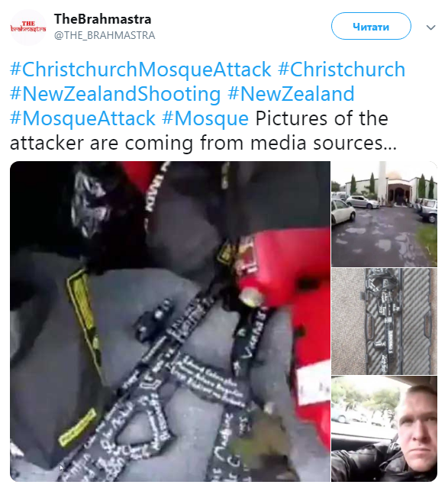
Task: Open hashtag #Christchurch
Action: point(342,69)
